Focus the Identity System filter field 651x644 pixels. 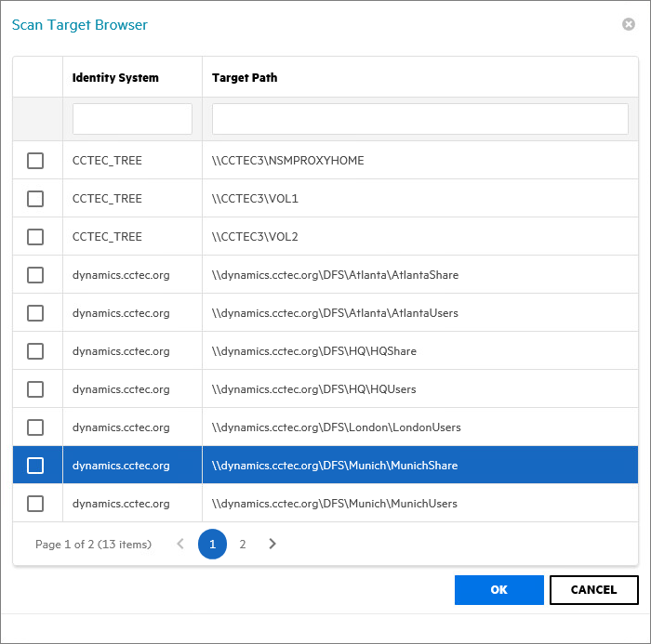132,119
